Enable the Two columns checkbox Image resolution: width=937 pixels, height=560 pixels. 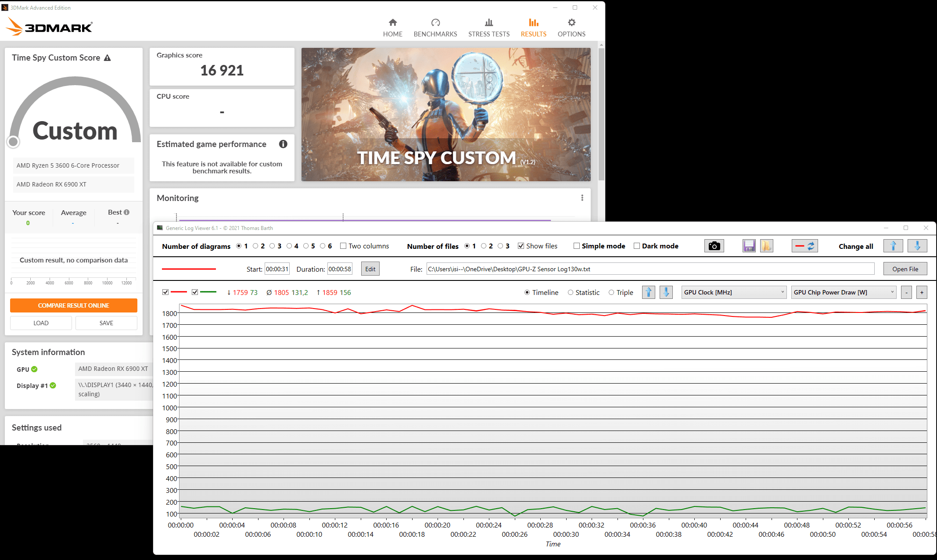click(343, 246)
